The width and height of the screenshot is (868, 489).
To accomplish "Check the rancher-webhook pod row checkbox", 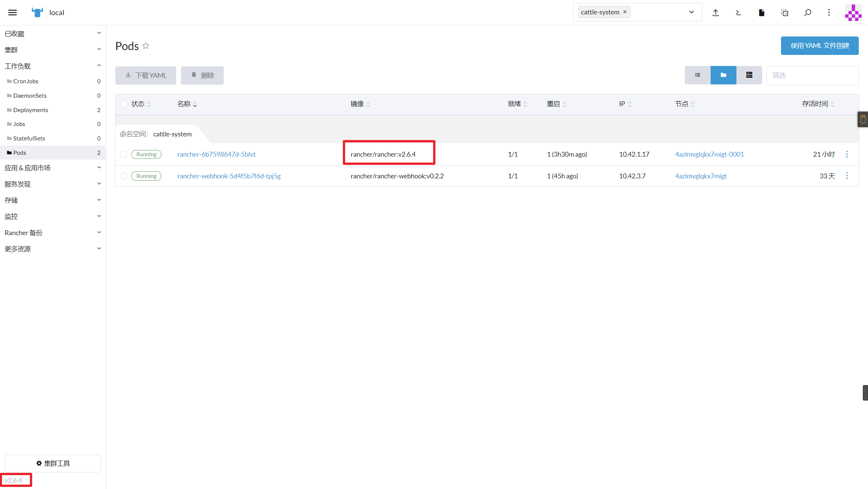I will pos(123,176).
